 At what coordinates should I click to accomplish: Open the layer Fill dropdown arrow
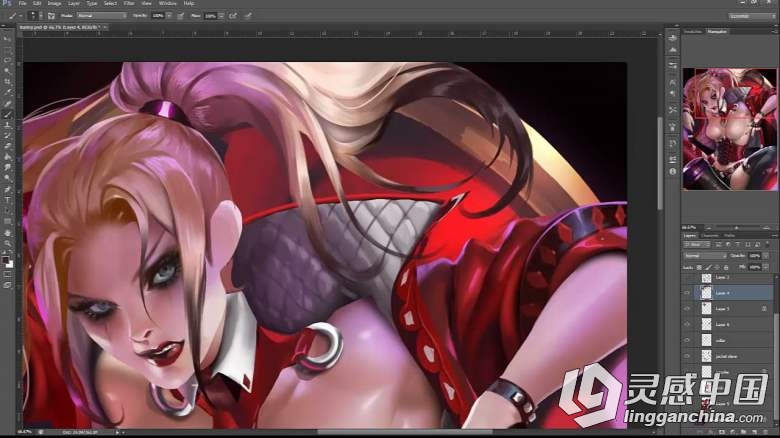pos(765,268)
